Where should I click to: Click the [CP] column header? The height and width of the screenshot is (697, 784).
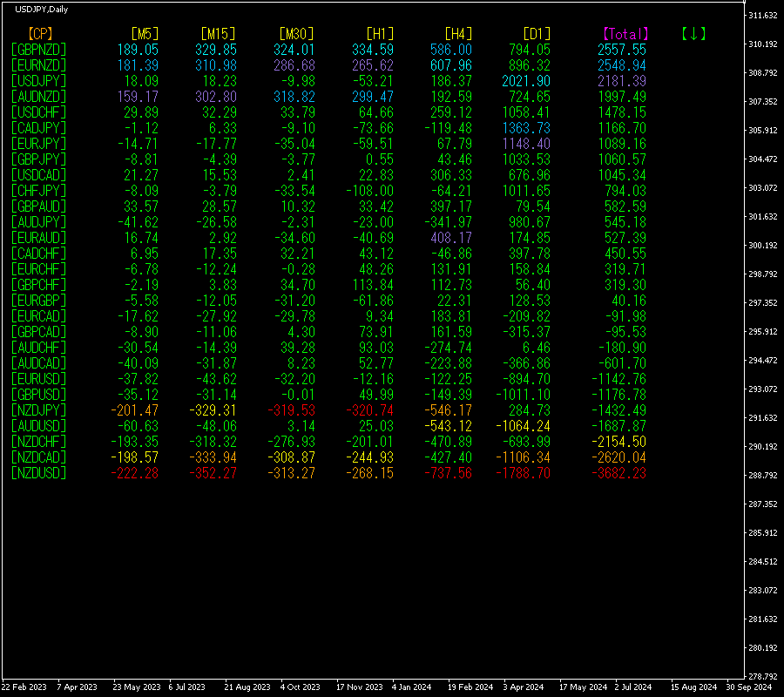(x=40, y=34)
